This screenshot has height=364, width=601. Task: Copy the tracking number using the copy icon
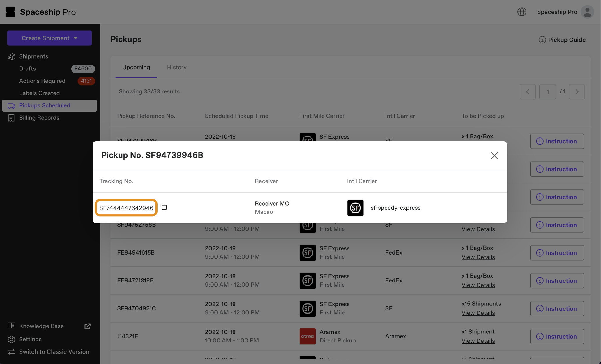click(164, 207)
